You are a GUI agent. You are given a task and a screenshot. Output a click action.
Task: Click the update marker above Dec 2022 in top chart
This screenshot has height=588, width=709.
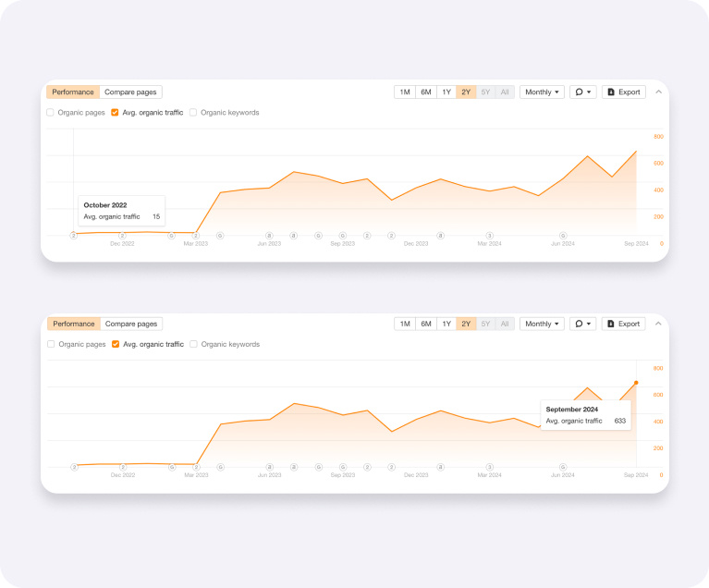tap(122, 236)
